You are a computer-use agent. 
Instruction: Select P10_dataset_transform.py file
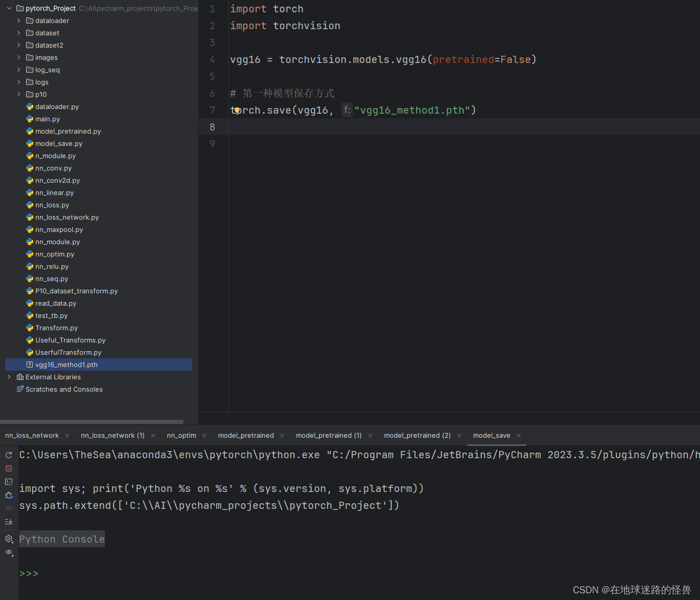[x=76, y=291]
